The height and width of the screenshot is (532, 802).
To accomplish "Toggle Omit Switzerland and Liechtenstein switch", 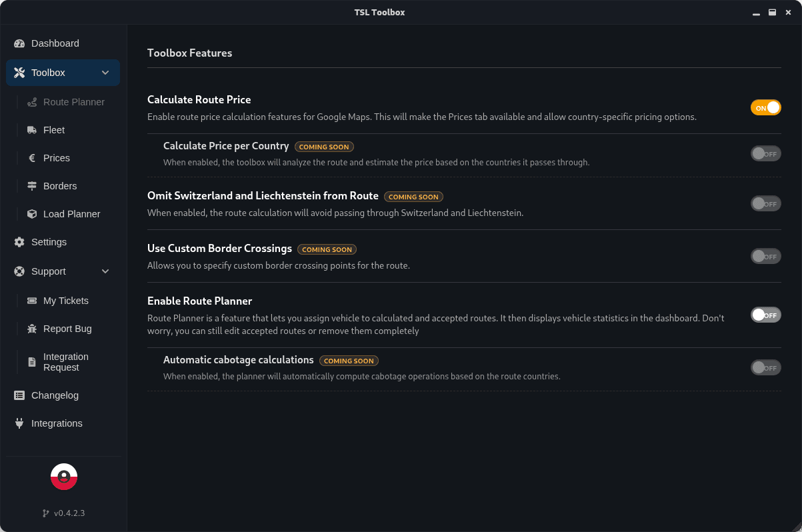I will click(766, 203).
